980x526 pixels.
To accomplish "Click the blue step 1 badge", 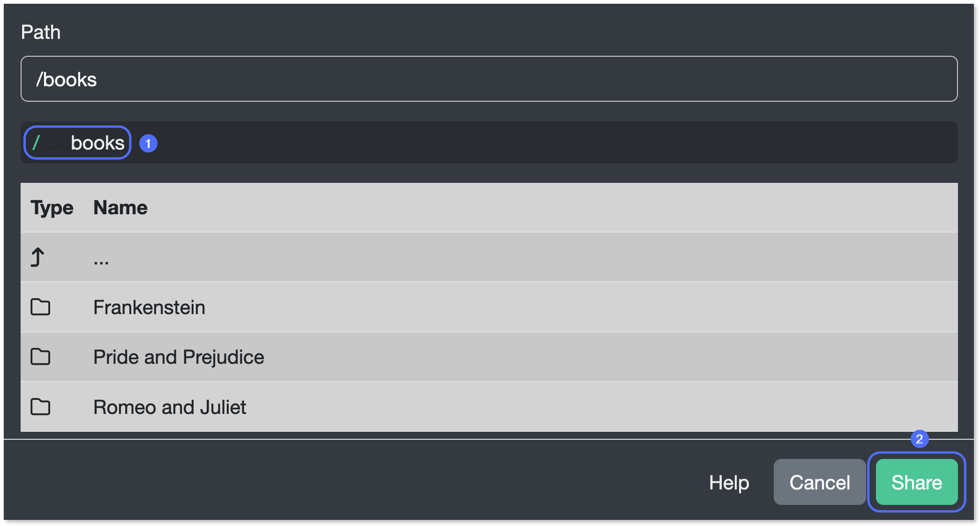I will [x=148, y=143].
